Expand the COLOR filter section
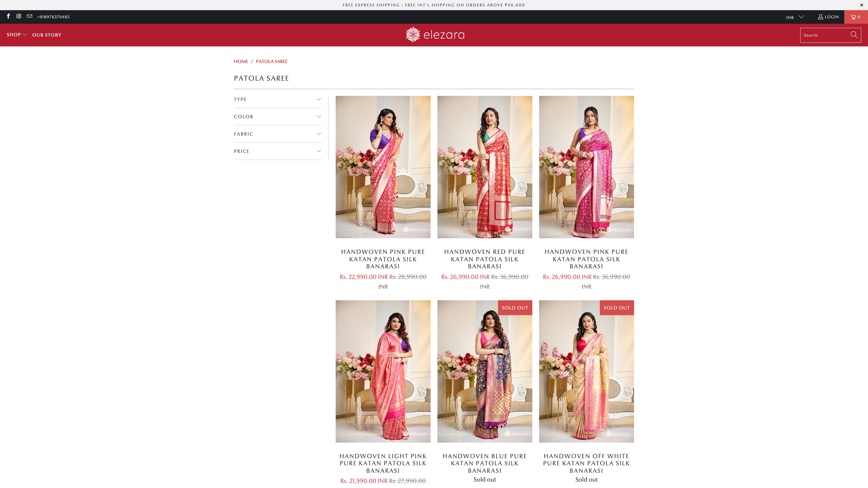 319,116
